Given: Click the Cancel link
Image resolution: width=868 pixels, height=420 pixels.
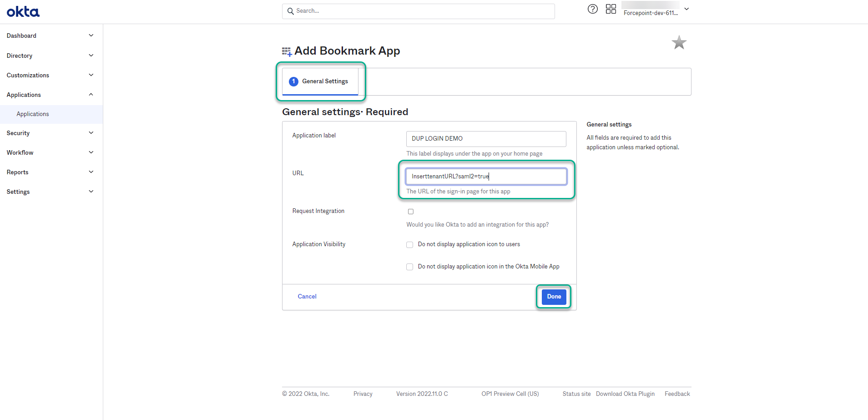Looking at the screenshot, I should pyautogui.click(x=307, y=296).
